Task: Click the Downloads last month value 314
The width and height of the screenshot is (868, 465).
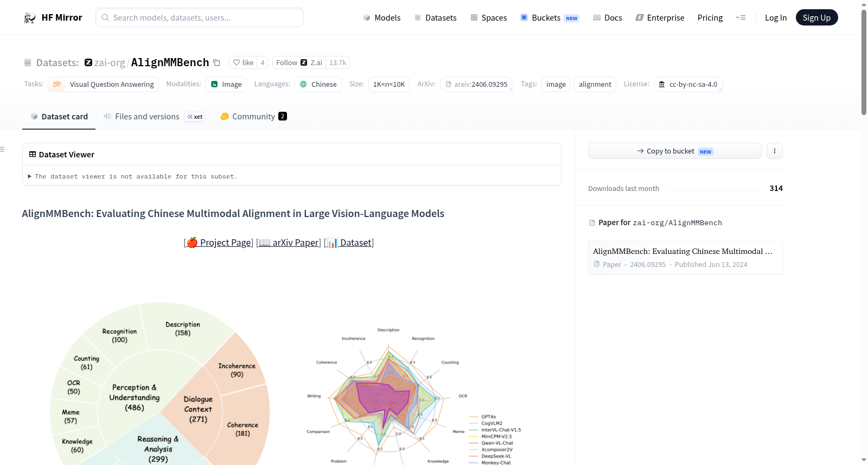Action: [776, 188]
